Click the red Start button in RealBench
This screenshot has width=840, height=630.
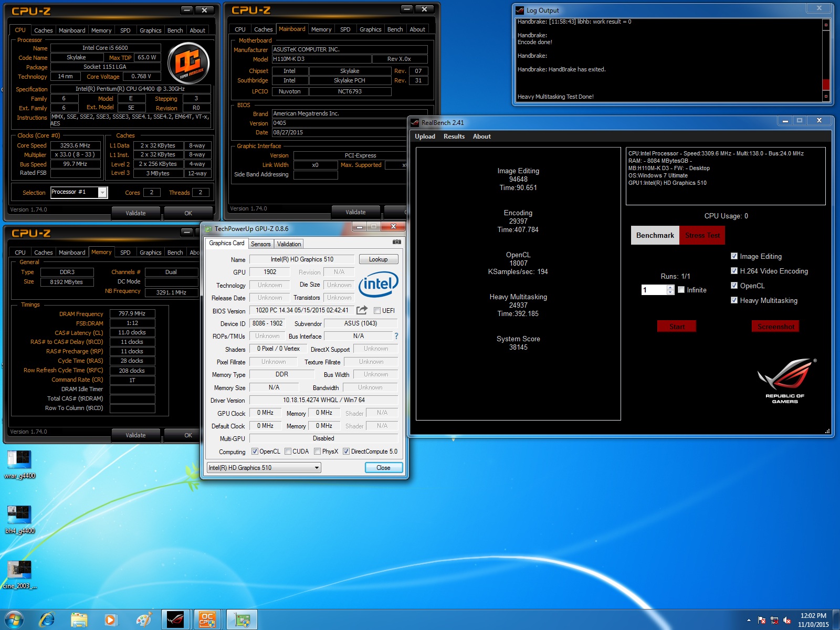[x=677, y=327]
